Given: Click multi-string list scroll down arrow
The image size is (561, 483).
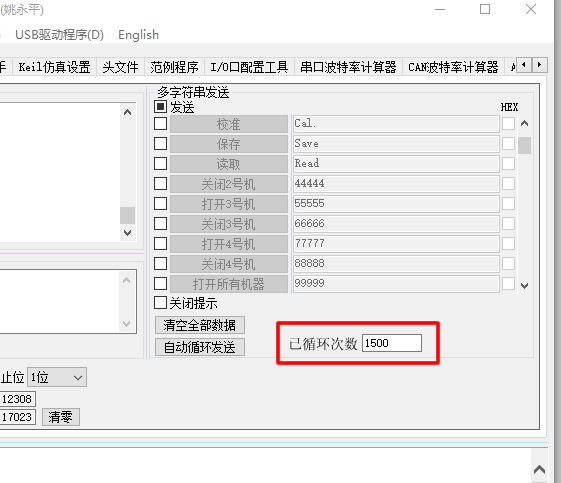Looking at the screenshot, I should click(525, 286).
